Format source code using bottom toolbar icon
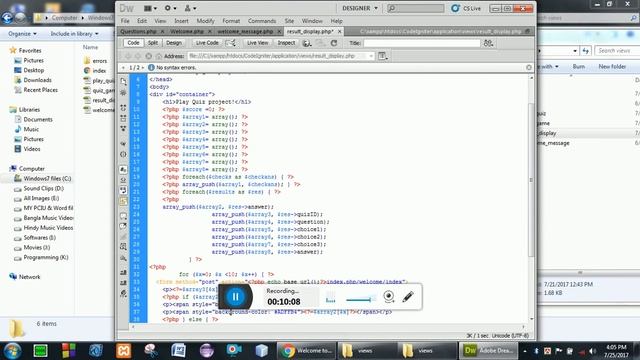The width and height of the screenshot is (640, 360). [123, 293]
